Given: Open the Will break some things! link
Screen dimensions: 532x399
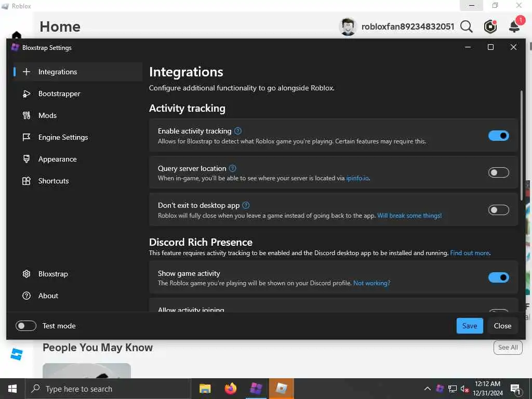Looking at the screenshot, I should tap(409, 216).
